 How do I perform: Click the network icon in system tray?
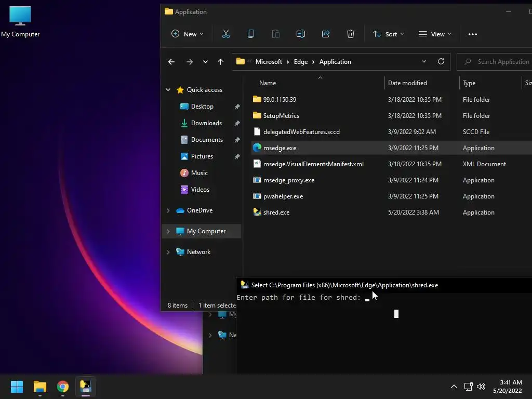(x=469, y=387)
